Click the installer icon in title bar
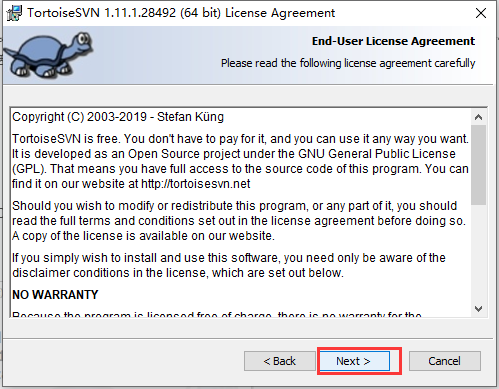 tap(14, 13)
